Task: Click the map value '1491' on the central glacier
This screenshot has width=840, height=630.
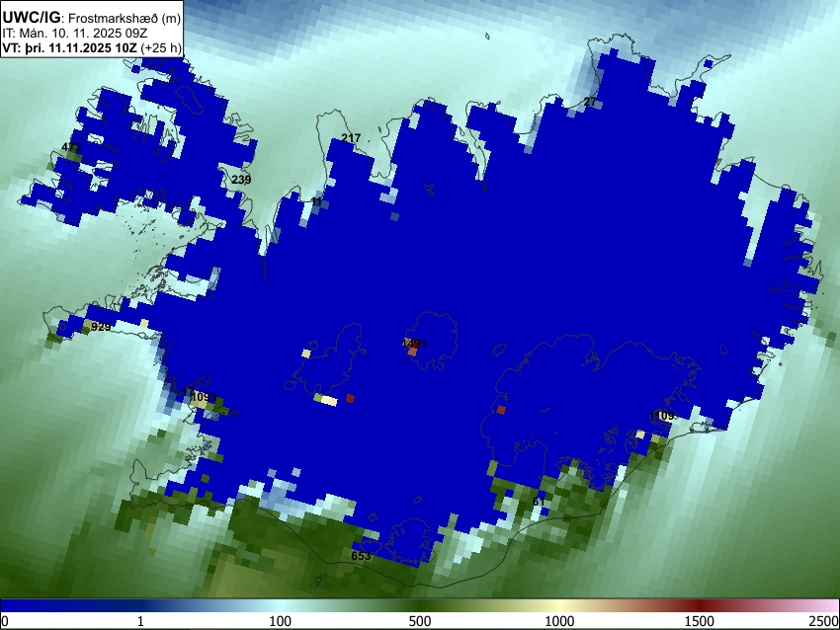Action: click(414, 343)
